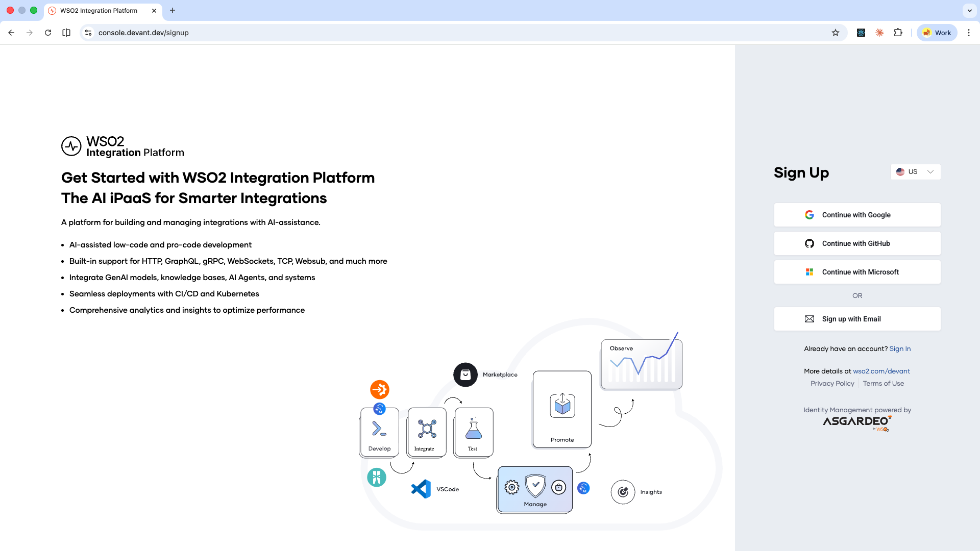Reload the signup page
The height and width of the screenshot is (551, 980).
48,33
